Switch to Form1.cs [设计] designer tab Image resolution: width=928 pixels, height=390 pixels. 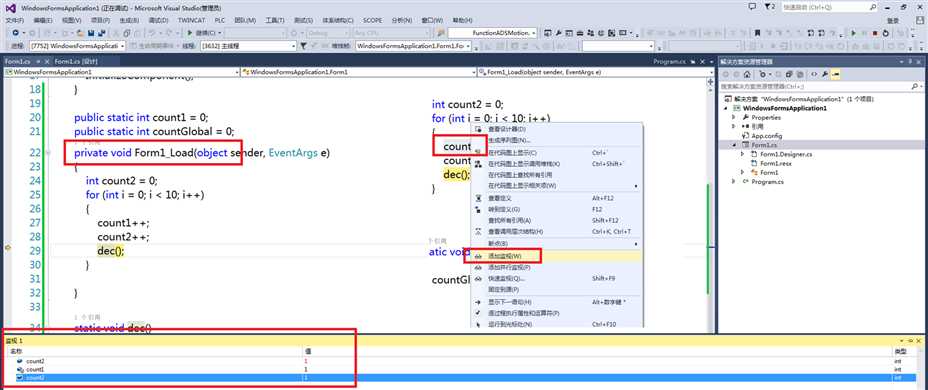(x=76, y=62)
